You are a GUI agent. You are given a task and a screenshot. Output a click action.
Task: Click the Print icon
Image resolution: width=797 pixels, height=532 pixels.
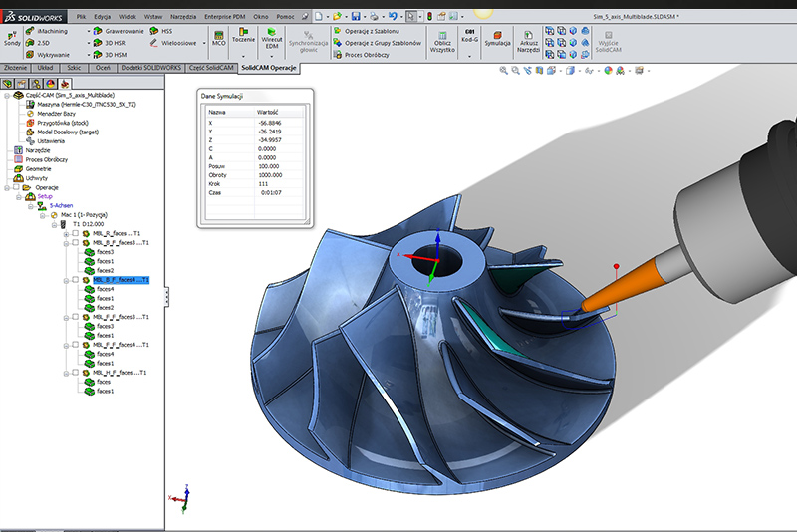[374, 16]
